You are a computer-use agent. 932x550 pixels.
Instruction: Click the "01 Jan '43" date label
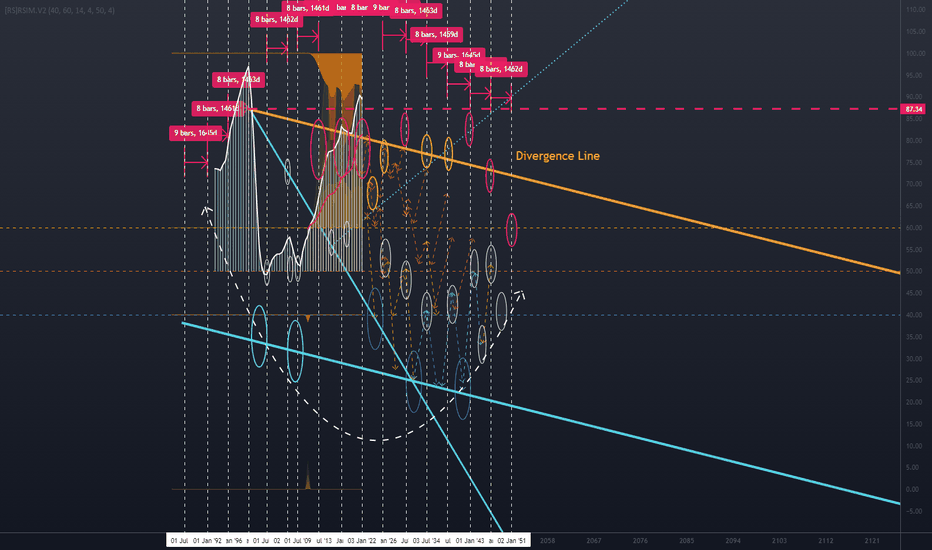(x=470, y=540)
